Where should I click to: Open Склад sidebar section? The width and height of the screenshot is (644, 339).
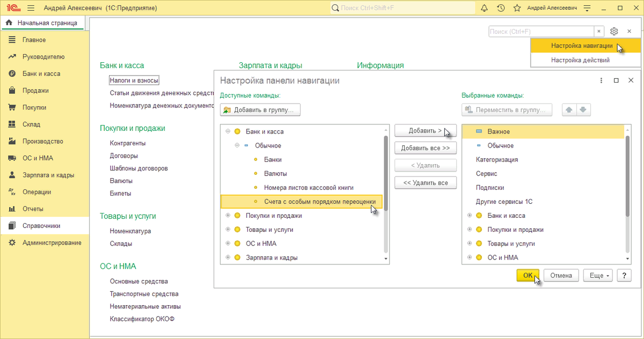click(45, 124)
